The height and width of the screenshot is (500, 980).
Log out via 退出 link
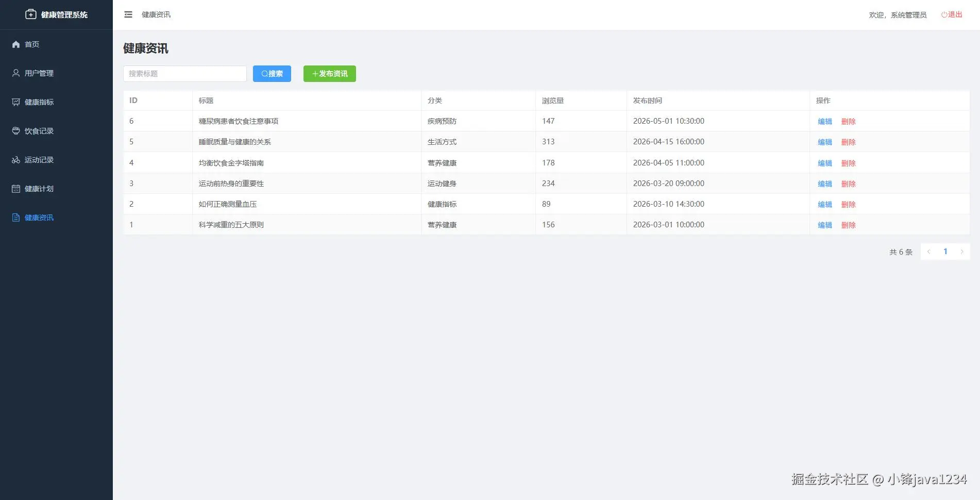coord(952,14)
